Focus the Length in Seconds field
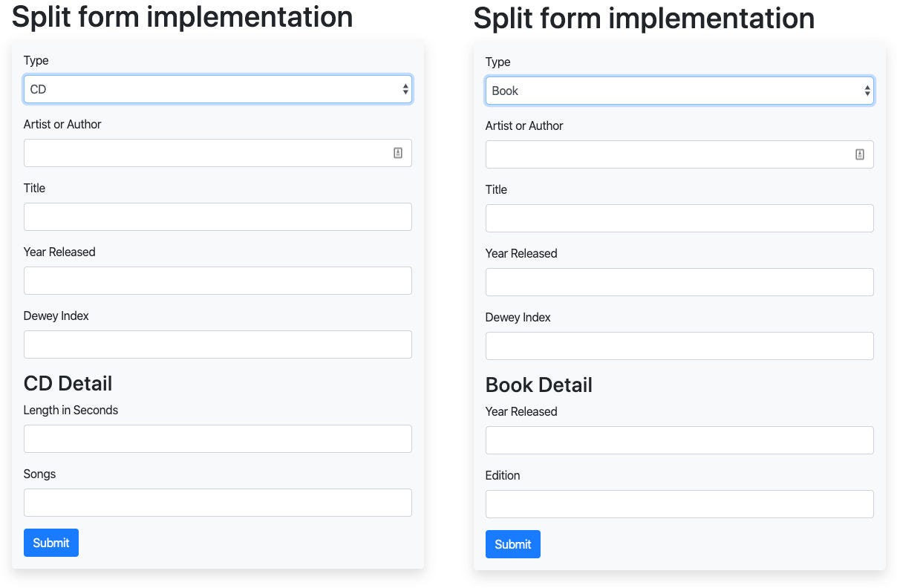Screen dimensions: 897x588 click(x=218, y=438)
